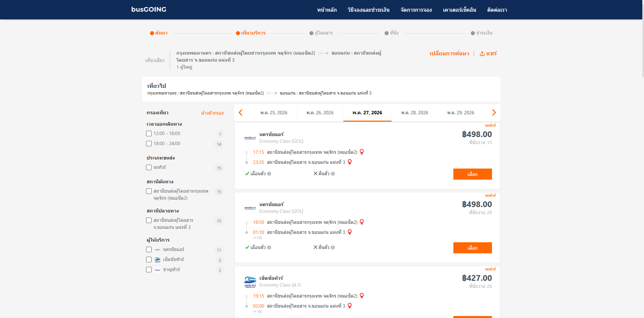
Task: Click the ที่นั่งว่าง: 15 text
Action: [x=480, y=142]
